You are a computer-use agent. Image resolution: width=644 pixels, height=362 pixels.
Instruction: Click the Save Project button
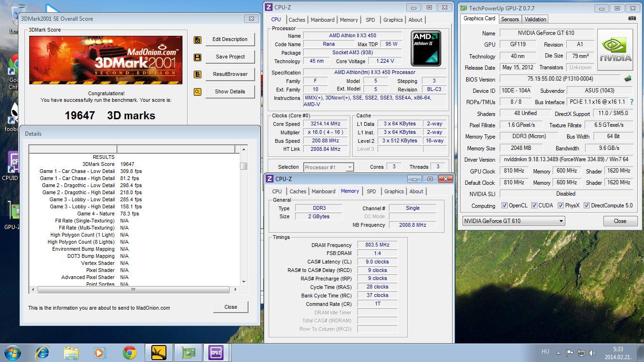point(230,57)
